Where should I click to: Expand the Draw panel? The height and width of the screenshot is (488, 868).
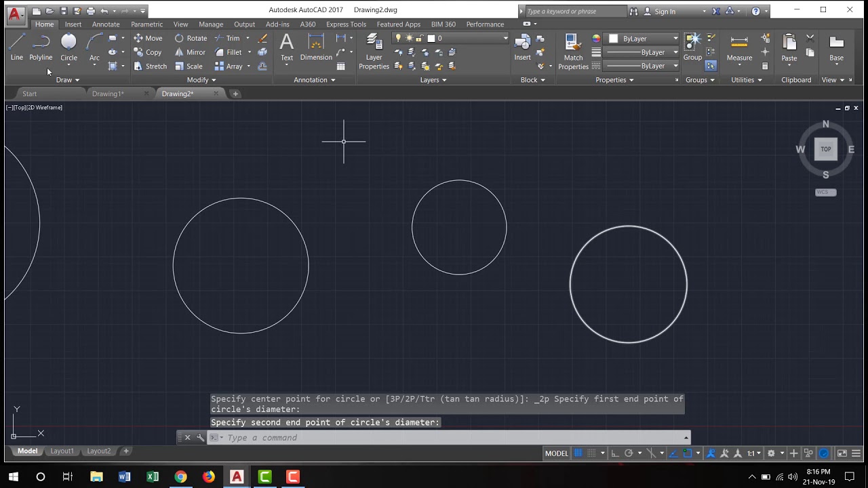tap(67, 80)
